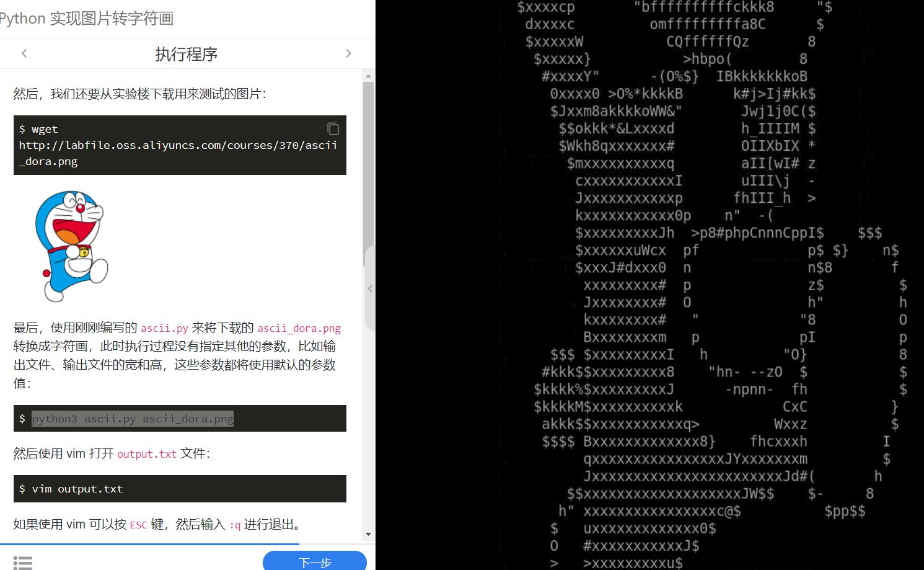Click the 下一步 button
924x570 pixels.
pos(315,561)
